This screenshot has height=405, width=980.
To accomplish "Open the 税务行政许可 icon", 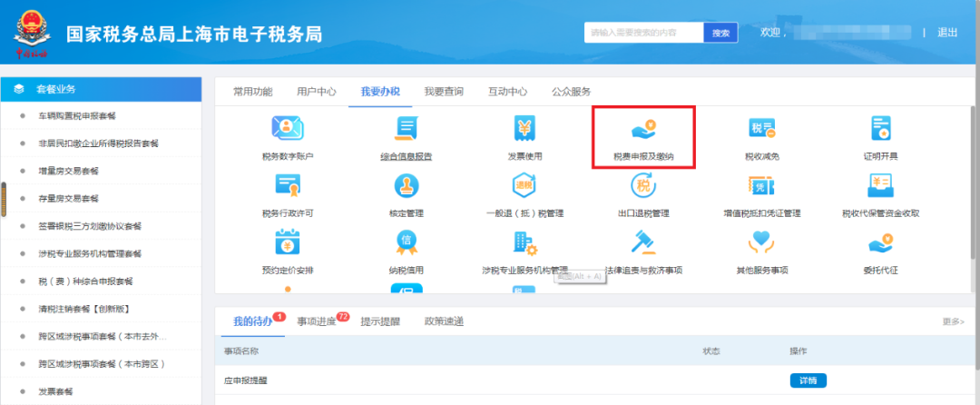I will point(288,185).
